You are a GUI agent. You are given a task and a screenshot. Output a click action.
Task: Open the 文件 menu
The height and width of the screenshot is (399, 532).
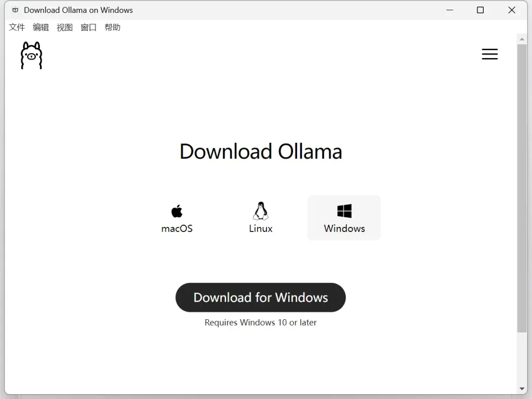(x=17, y=27)
